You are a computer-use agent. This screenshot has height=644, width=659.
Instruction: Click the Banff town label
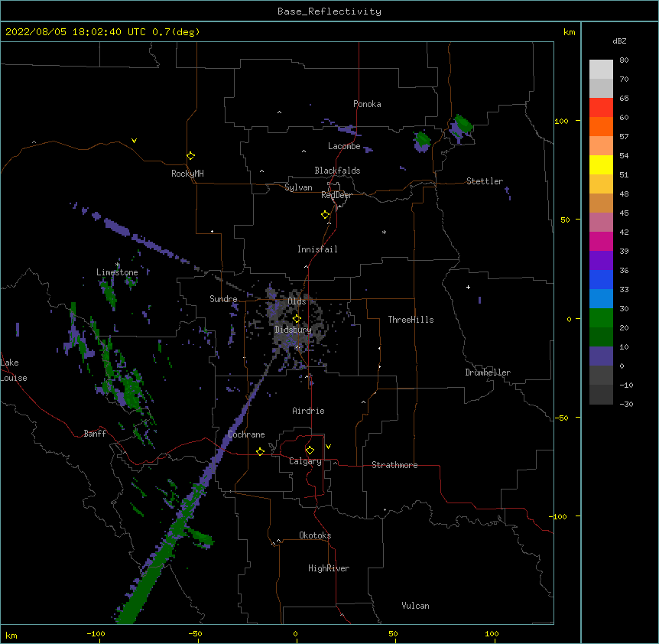[95, 434]
